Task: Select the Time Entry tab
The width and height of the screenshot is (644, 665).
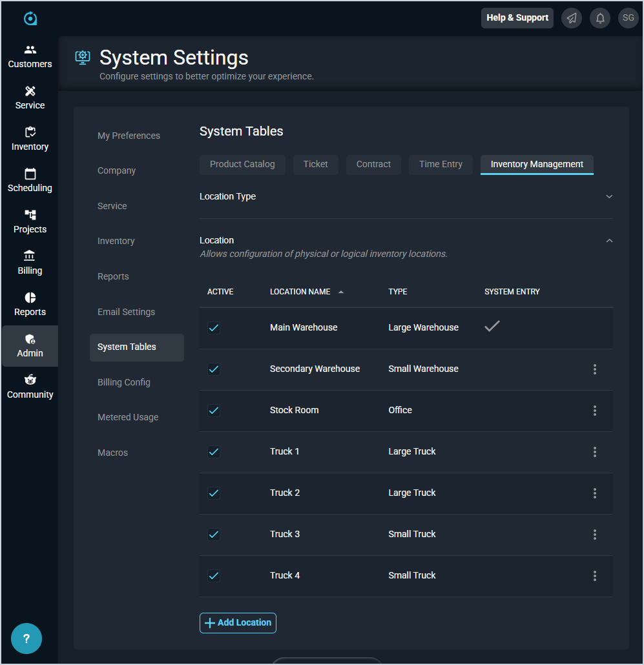Action: coord(441,164)
